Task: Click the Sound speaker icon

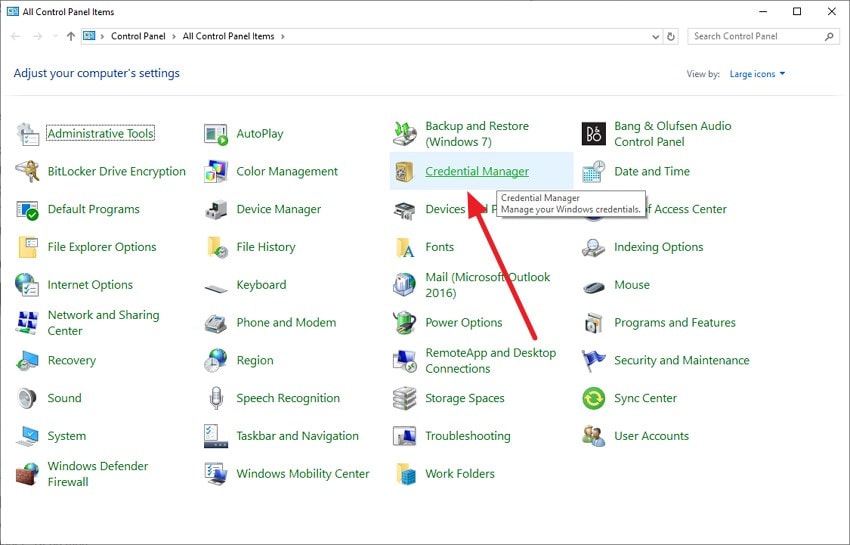Action: point(27,399)
